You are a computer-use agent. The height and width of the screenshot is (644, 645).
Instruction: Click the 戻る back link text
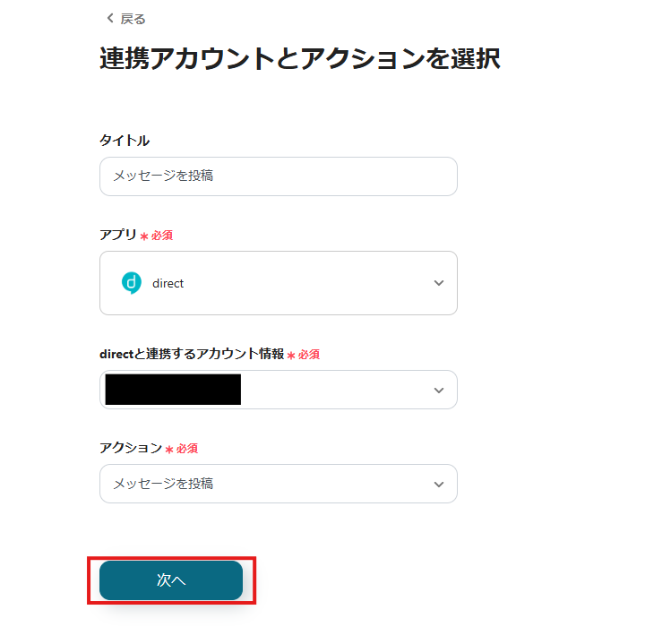click(133, 19)
